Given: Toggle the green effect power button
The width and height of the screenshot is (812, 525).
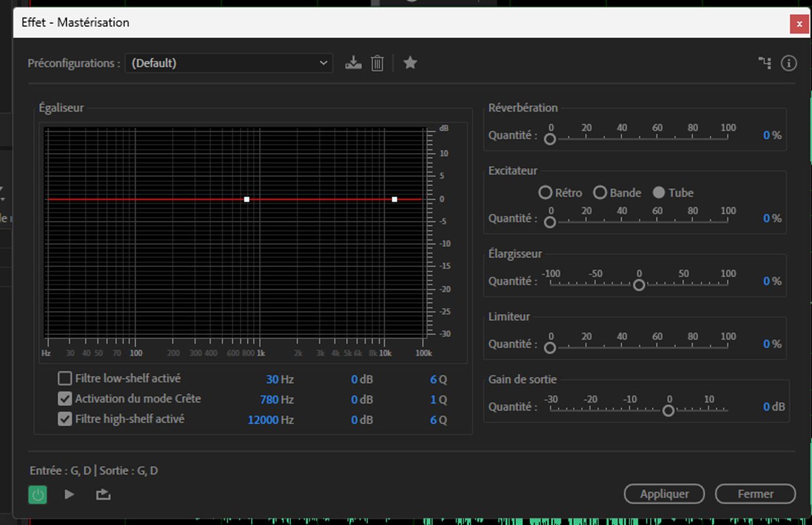Looking at the screenshot, I should [37, 495].
